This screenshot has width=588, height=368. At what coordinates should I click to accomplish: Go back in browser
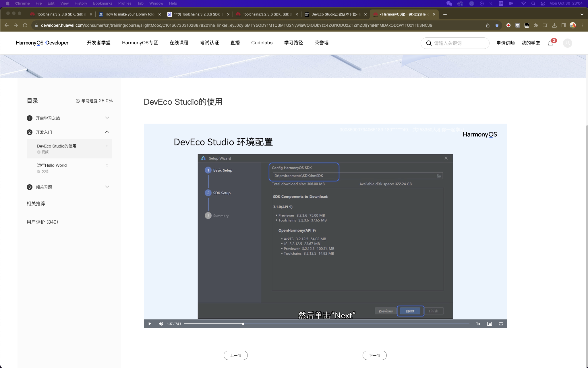point(7,25)
